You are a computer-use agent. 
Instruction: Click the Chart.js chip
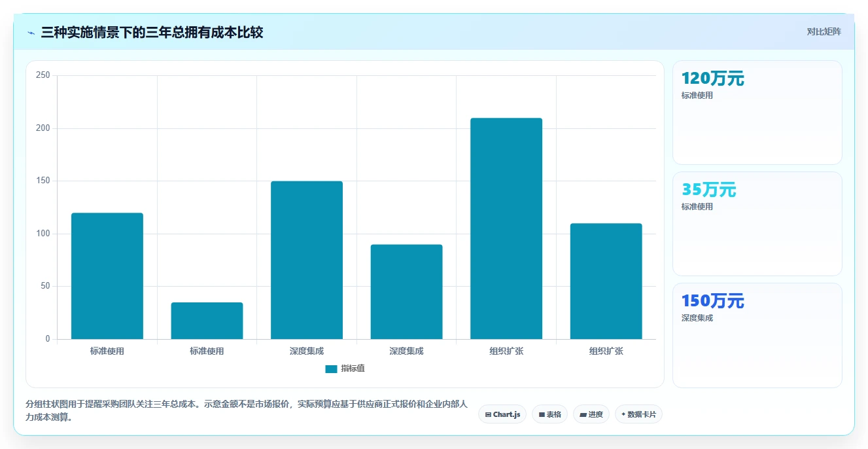(x=502, y=414)
